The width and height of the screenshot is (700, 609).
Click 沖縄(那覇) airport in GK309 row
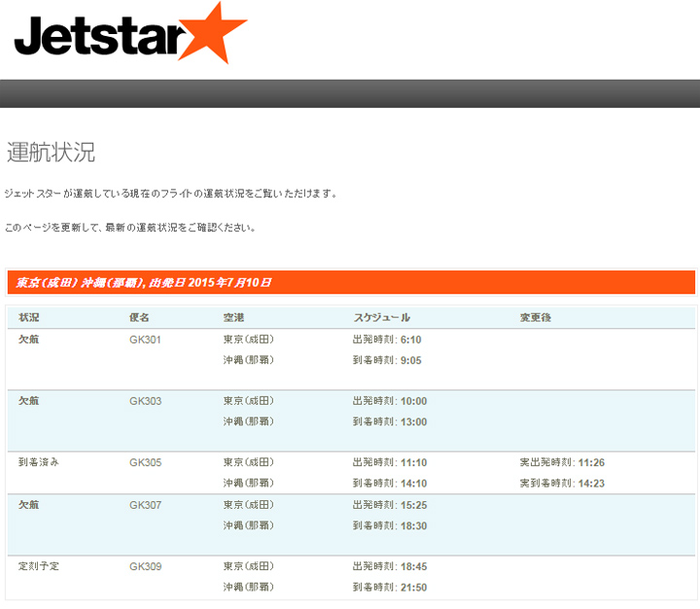[249, 587]
